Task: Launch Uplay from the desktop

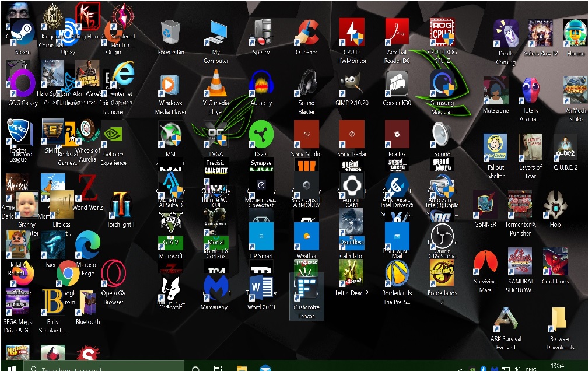Action: (70, 32)
